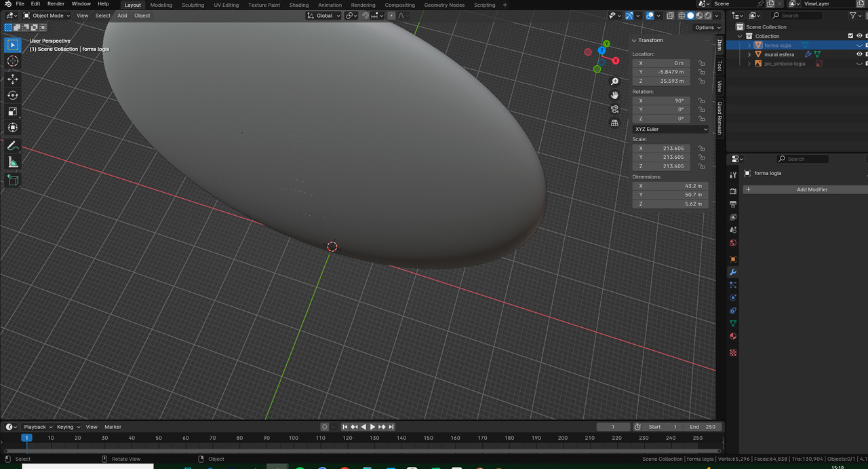Open the viewport Add menu

122,16
